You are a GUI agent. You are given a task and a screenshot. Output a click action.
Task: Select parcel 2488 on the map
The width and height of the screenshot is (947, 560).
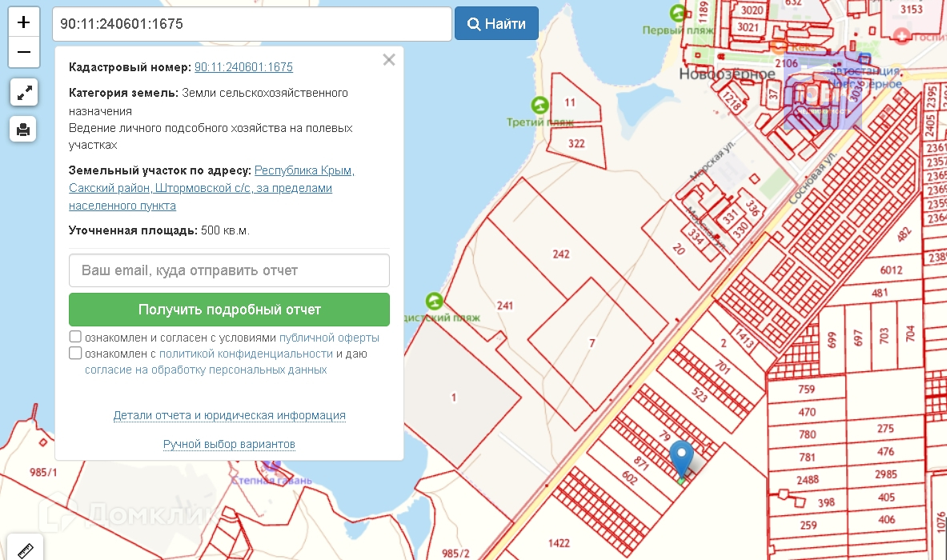tap(807, 480)
